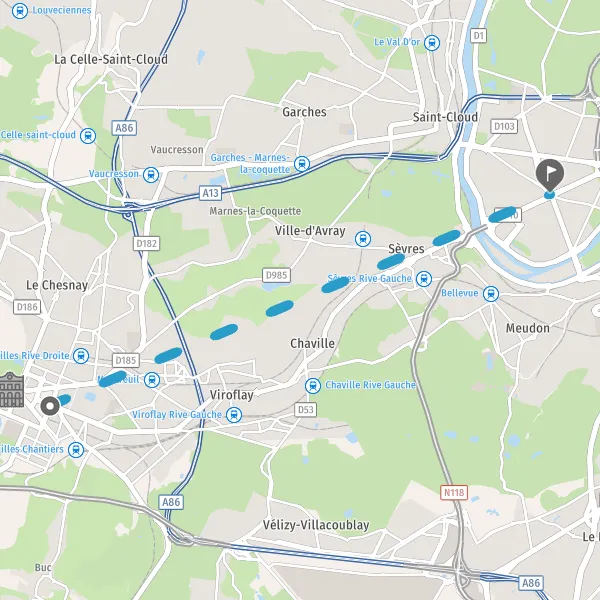Select Viroflay Rive Gauche station icon
Screen dimensions: 600x600
pos(234,415)
